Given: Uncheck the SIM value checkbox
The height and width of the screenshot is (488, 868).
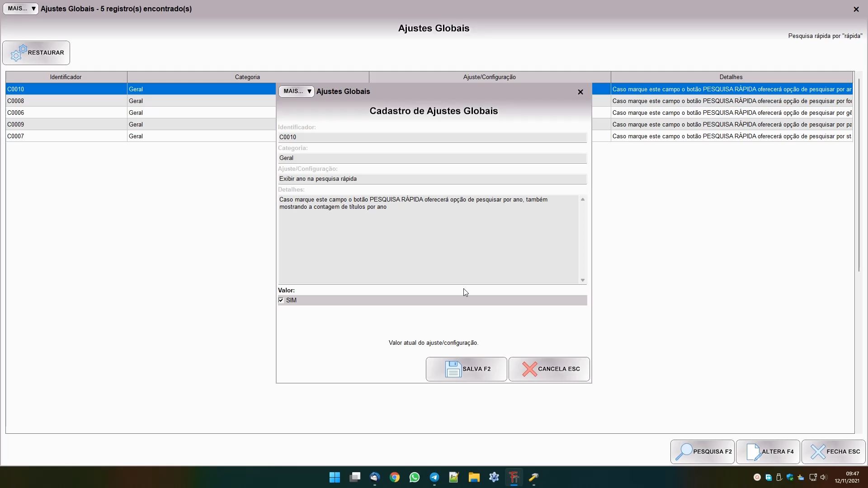Looking at the screenshot, I should pos(281,300).
